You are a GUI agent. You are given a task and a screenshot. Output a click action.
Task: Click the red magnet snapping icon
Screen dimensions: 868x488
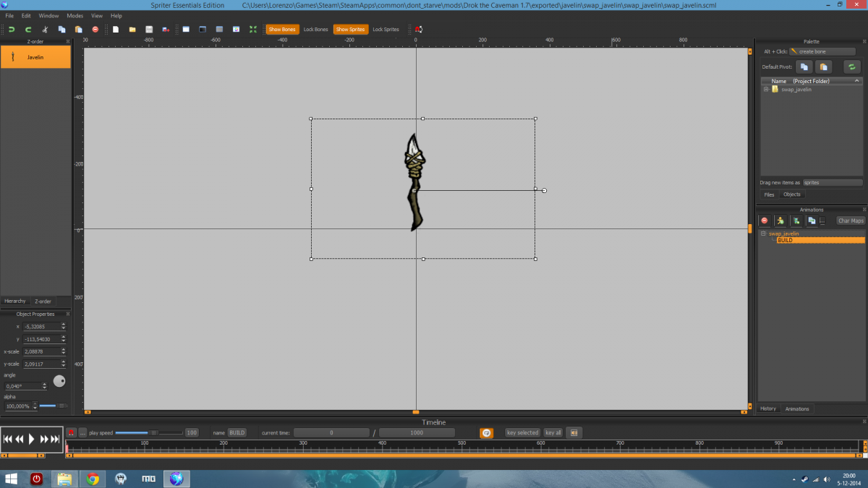[419, 30]
